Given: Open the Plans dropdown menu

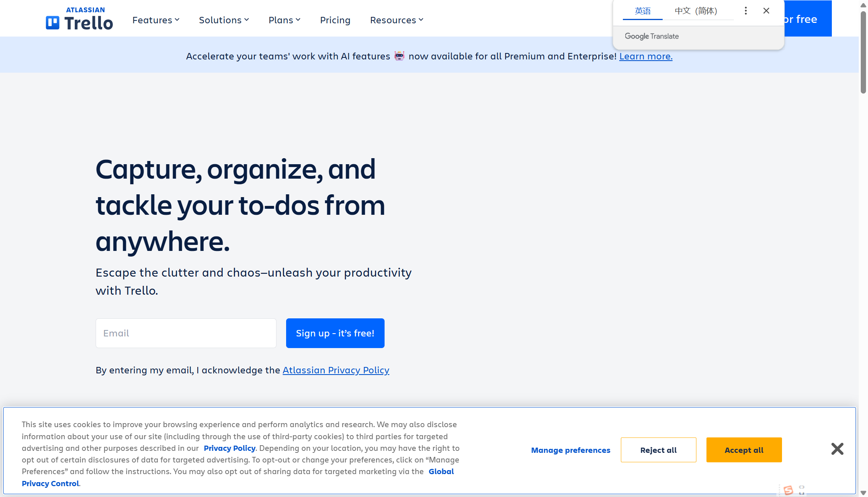Looking at the screenshot, I should point(284,20).
